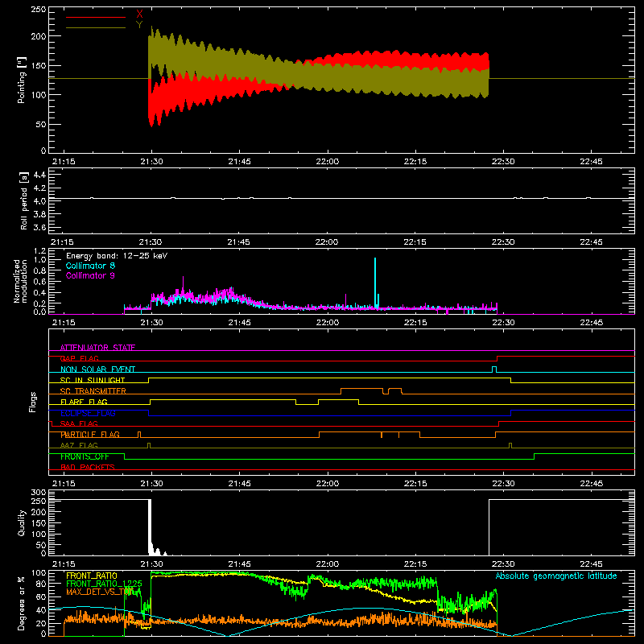The image size is (644, 644).
Task: Click the 3.6 tick on Roll period axis
Action: pos(39,228)
